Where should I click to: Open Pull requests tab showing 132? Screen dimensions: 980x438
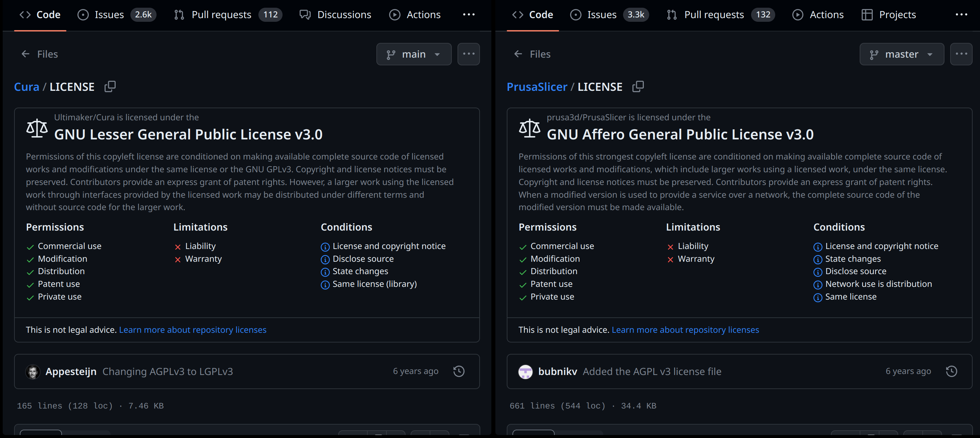[720, 14]
